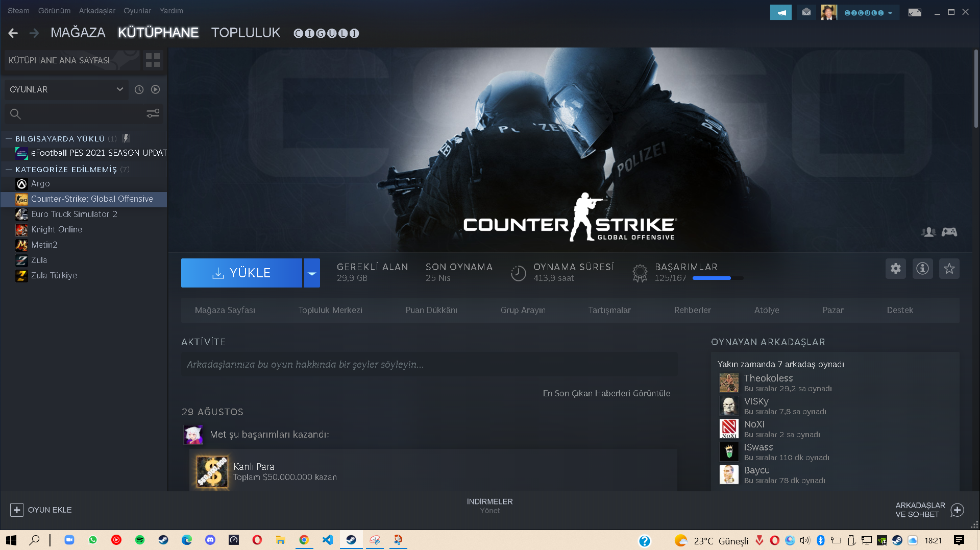
Task: Open the profile avatar picture
Action: (x=829, y=12)
